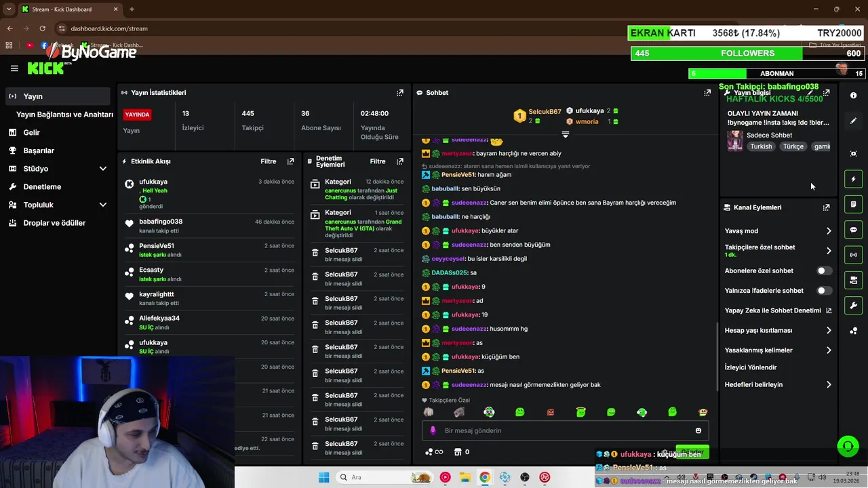Open Google Chrome from the taskbar
The height and width of the screenshot is (488, 868).
(x=484, y=477)
